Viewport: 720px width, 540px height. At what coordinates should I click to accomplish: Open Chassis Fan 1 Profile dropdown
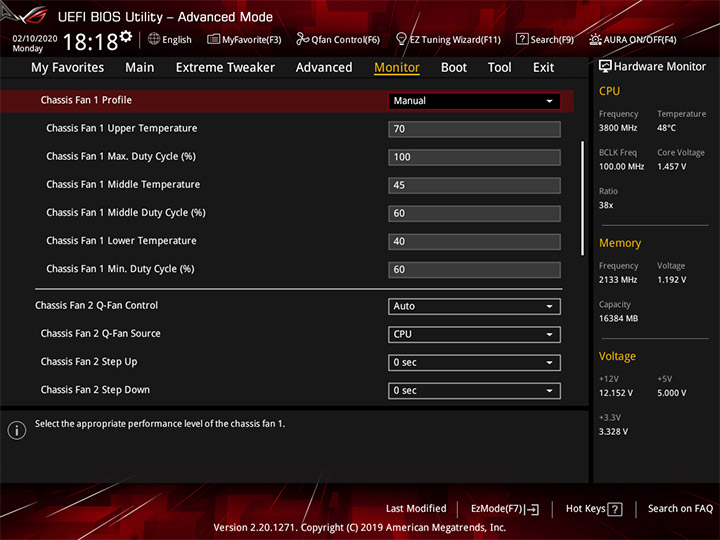coord(474,101)
